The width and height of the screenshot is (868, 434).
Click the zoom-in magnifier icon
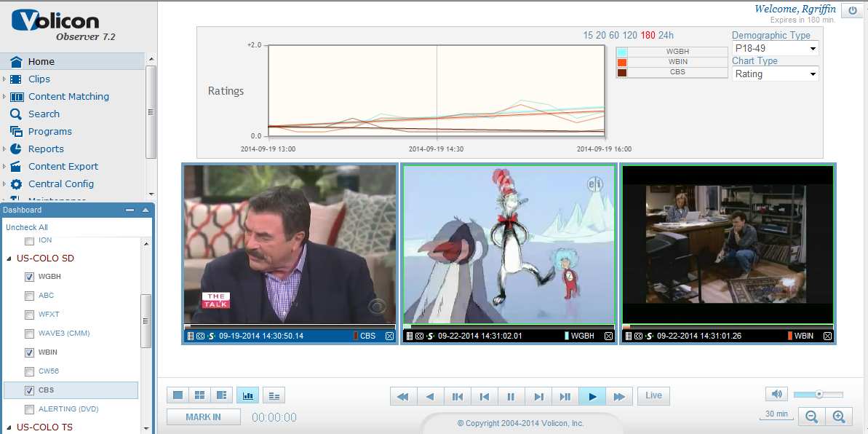(x=840, y=417)
